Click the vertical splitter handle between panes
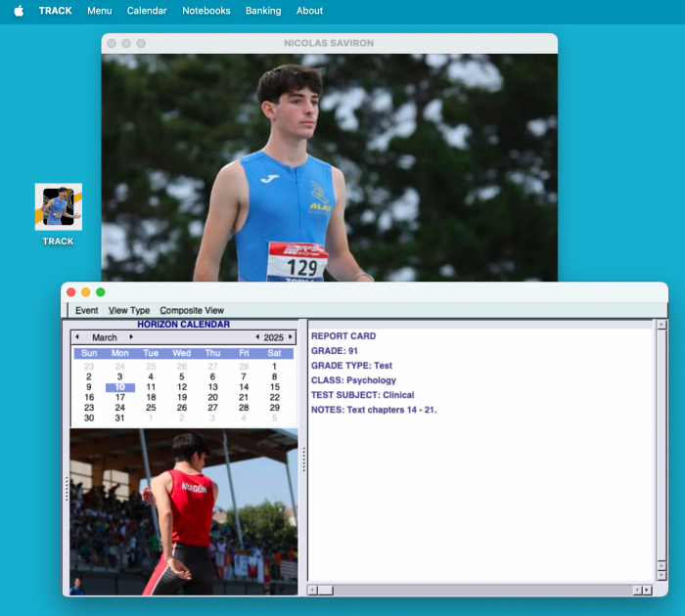Viewport: 685px width, 616px height. pos(303,458)
